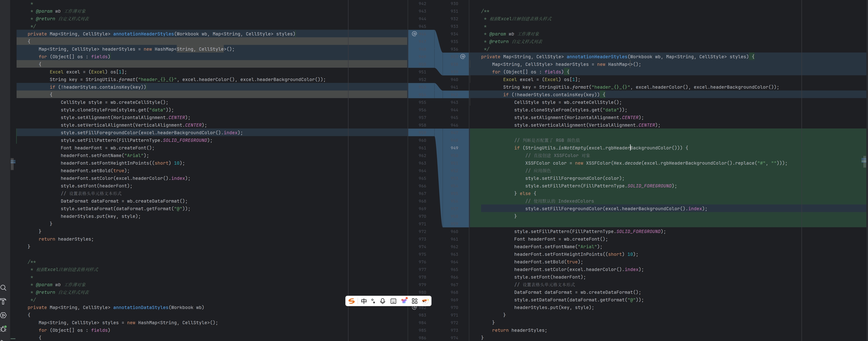Click left highlighted setFillForegroundColor headerBackgroundColor line
This screenshot has width=868, height=341.
coord(152,133)
